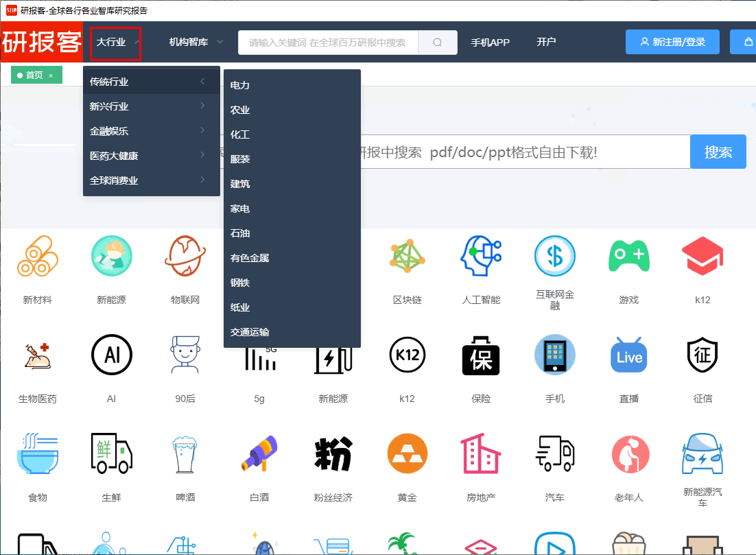Click the magnifier search icon in header

point(437,43)
